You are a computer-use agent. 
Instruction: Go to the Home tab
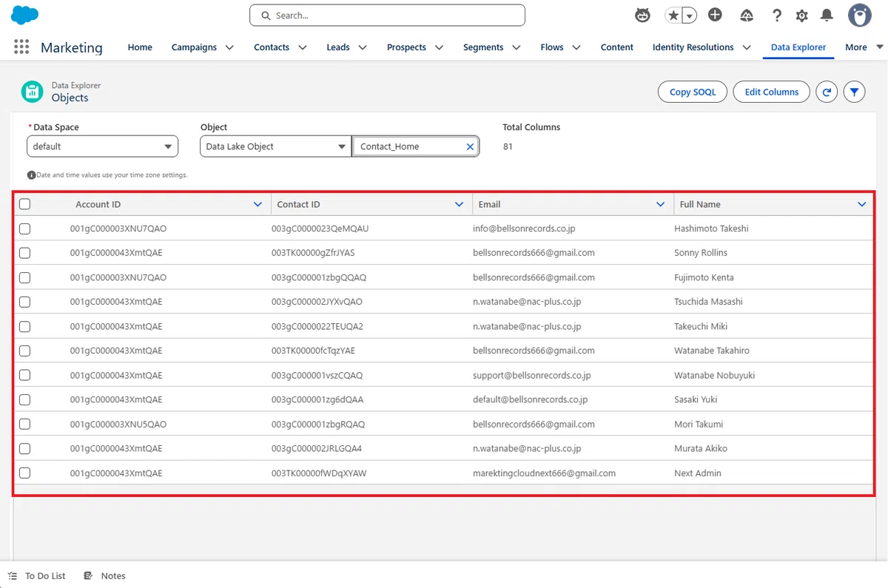(140, 47)
